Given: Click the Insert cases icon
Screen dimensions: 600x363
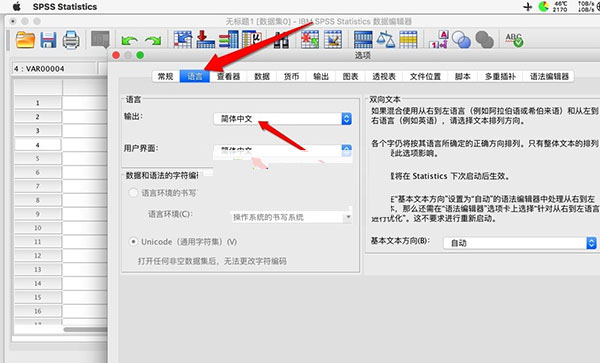Looking at the screenshot, I should click(310, 39).
